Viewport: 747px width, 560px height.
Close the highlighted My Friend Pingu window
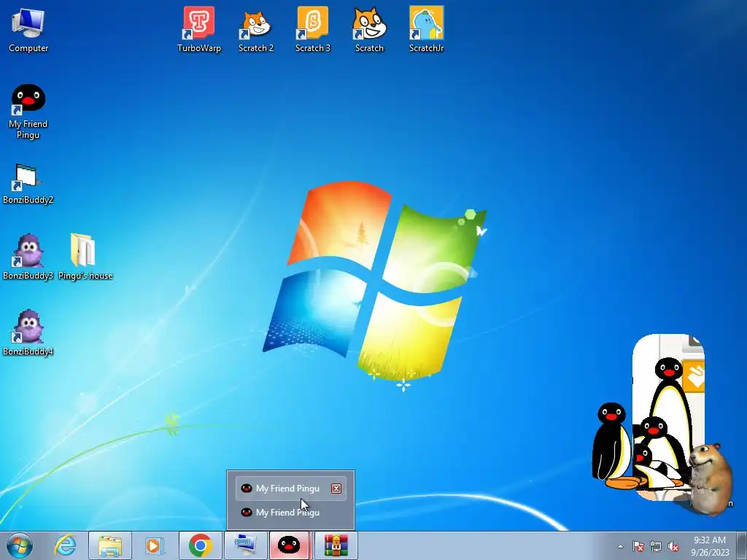click(x=336, y=489)
